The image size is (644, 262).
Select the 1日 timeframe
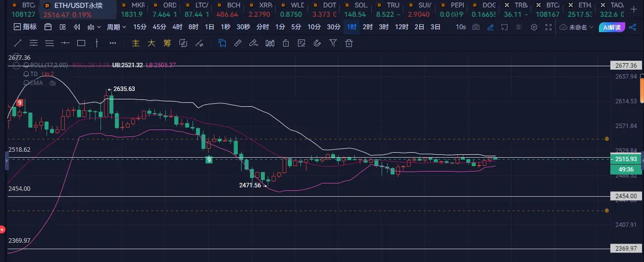click(x=210, y=27)
